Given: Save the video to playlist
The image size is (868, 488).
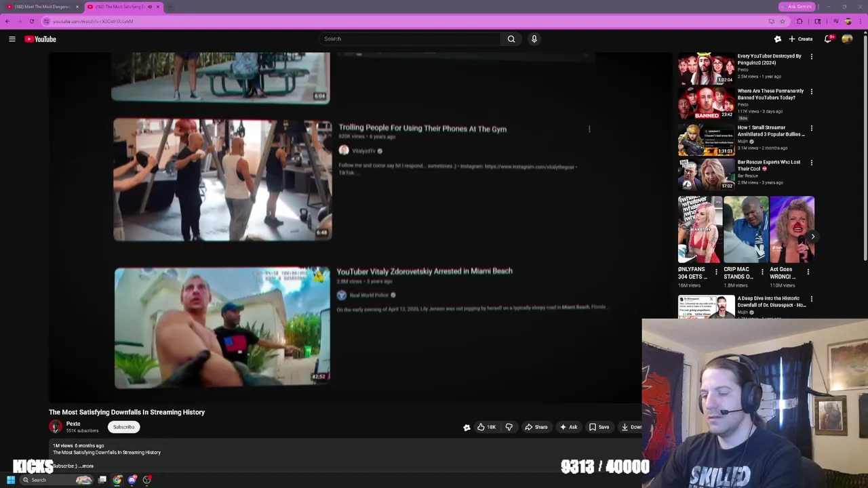Looking at the screenshot, I should tap(599, 427).
